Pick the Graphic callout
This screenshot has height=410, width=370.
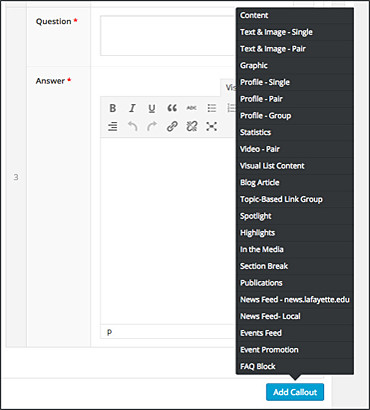tap(295, 65)
